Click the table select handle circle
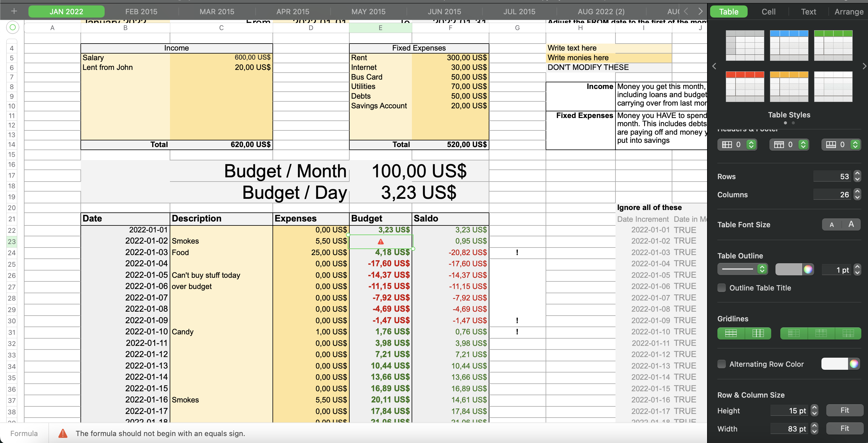 tap(12, 27)
